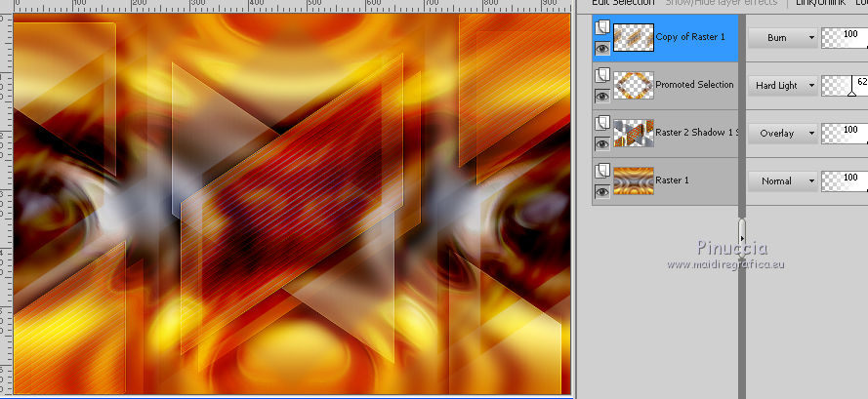The height and width of the screenshot is (399, 868).
Task: Adjust opacity slider of Raster 1 layer
Action: 845,180
